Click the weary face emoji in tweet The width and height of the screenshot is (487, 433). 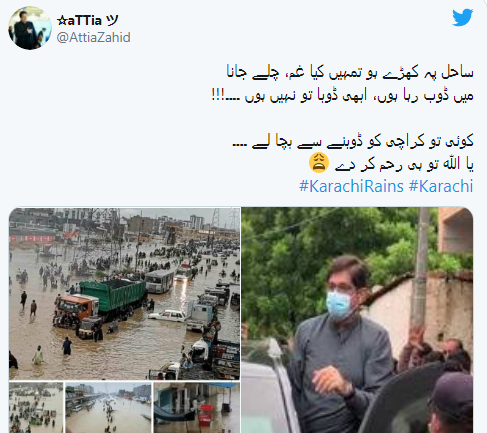pos(319,163)
